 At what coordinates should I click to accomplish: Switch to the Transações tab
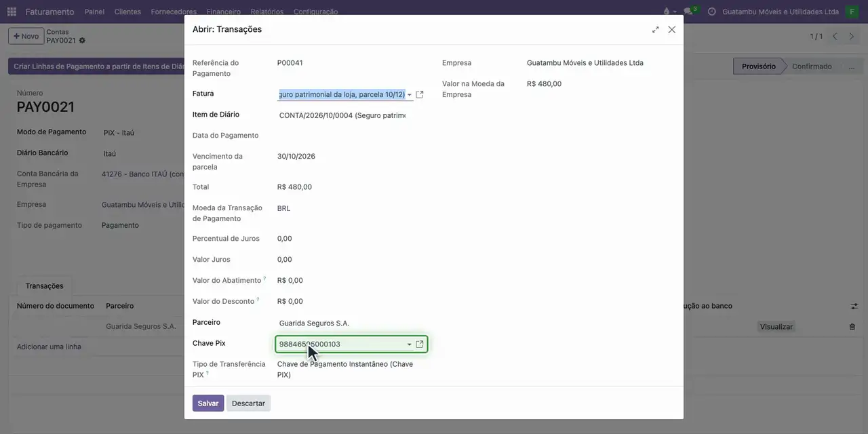45,286
